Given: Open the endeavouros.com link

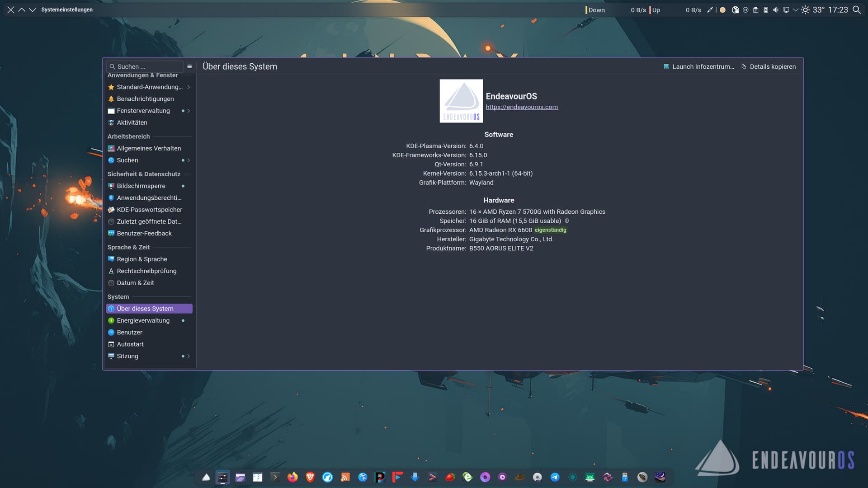Looking at the screenshot, I should coord(522,107).
